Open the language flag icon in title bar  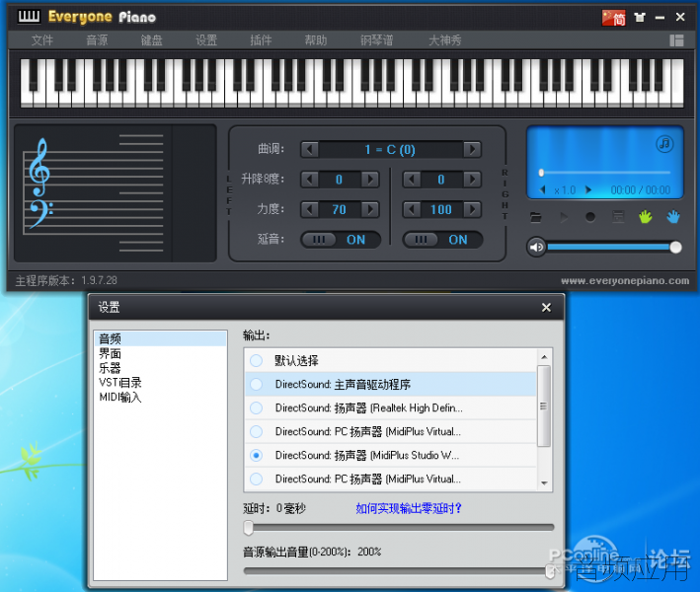pyautogui.click(x=613, y=18)
